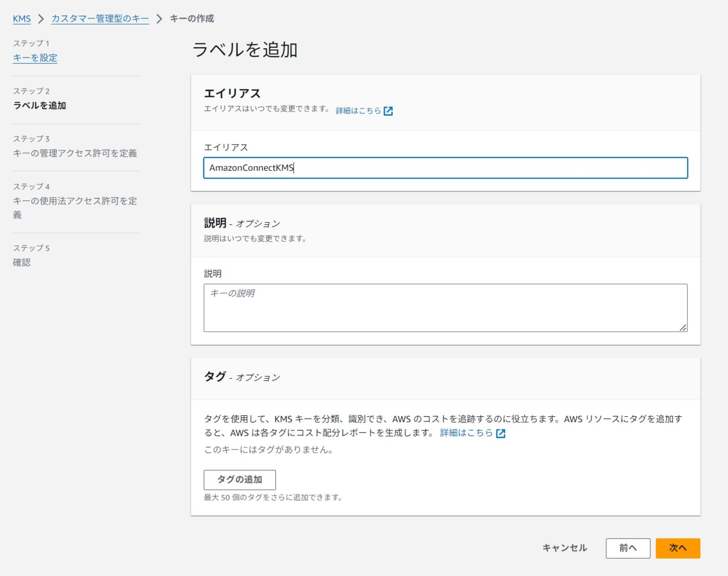This screenshot has width=728, height=576.
Task: Select sidebar step 確認
Action: (x=22, y=262)
